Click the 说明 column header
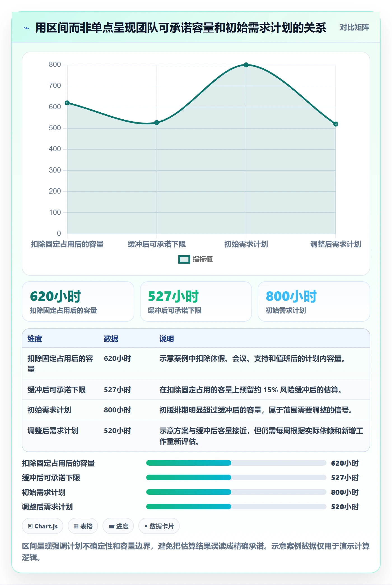The height and width of the screenshot is (585, 392). pyautogui.click(x=167, y=339)
